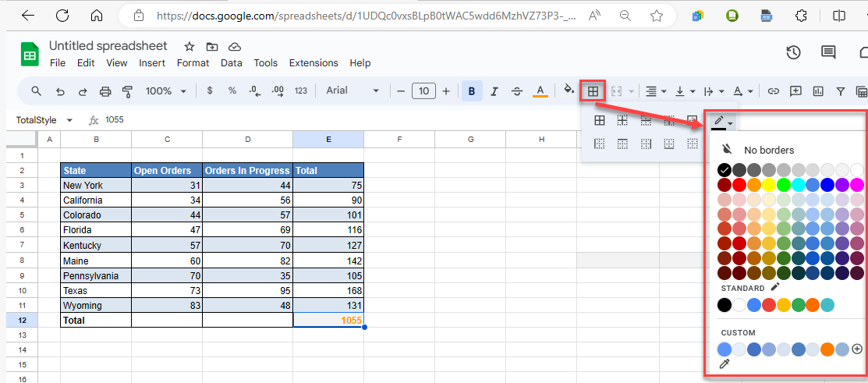The width and height of the screenshot is (868, 383).
Task: Choose the No borders option
Action: point(768,150)
